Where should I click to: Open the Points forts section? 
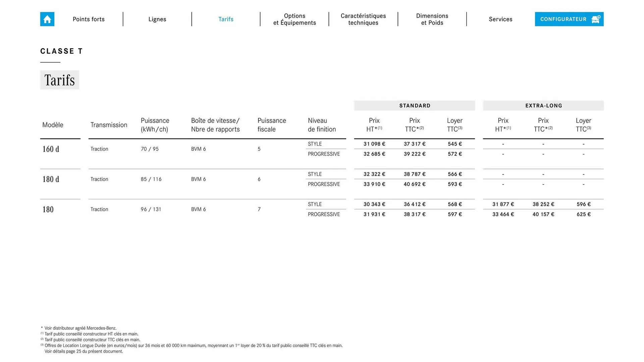(89, 19)
